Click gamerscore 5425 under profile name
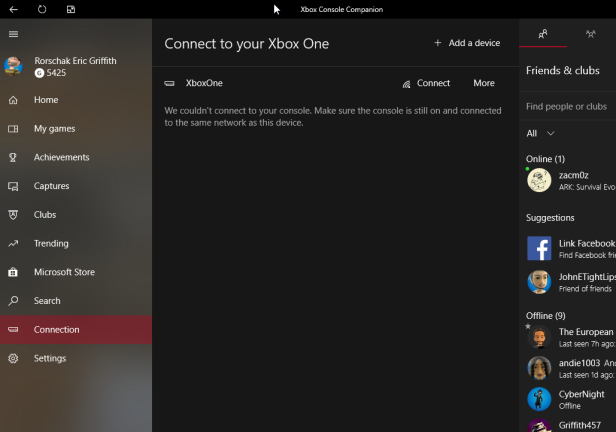The width and height of the screenshot is (616, 432). pos(50,73)
